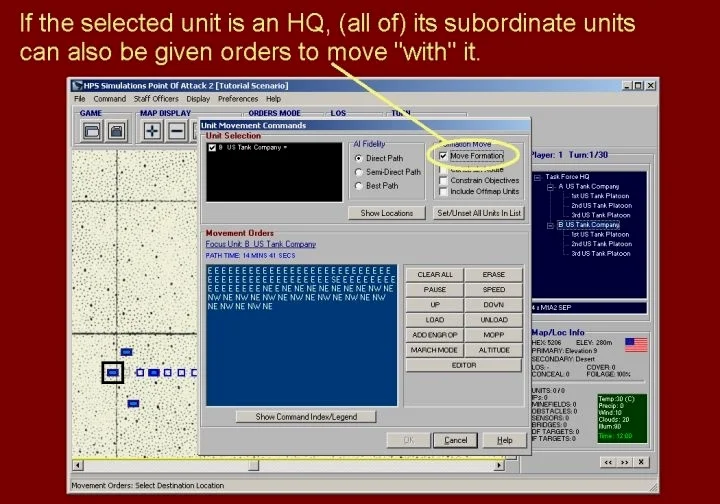Open the File menu
720x504 pixels.
pyautogui.click(x=79, y=99)
